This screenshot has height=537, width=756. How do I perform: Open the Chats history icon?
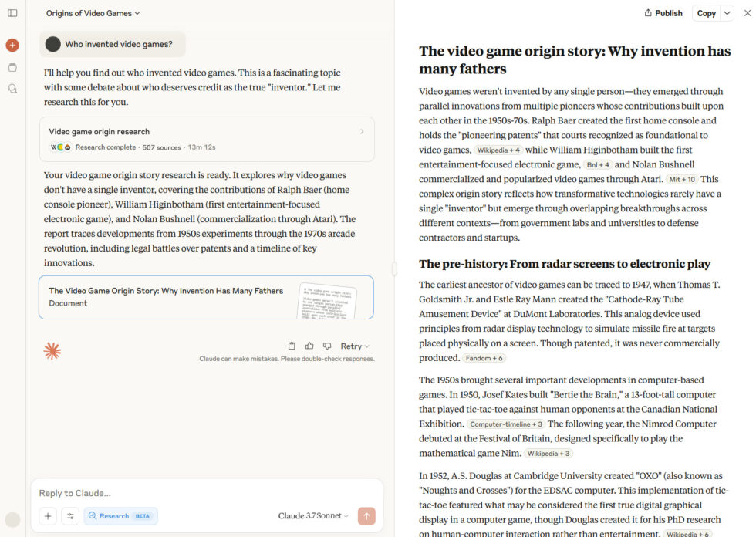tap(12, 89)
